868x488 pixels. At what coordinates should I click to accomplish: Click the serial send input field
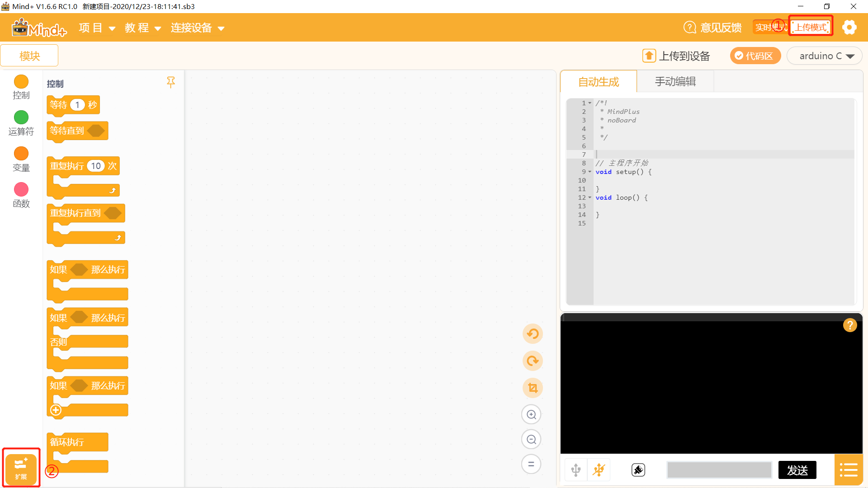click(x=719, y=470)
